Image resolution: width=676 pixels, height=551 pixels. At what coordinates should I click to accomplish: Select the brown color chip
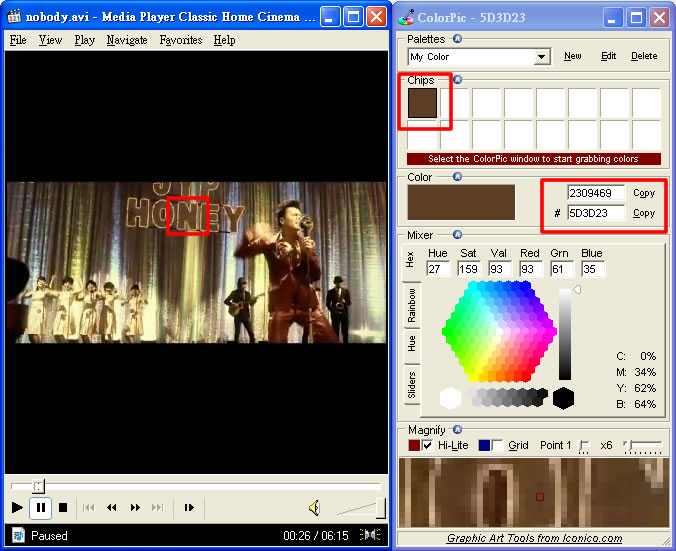[x=423, y=103]
